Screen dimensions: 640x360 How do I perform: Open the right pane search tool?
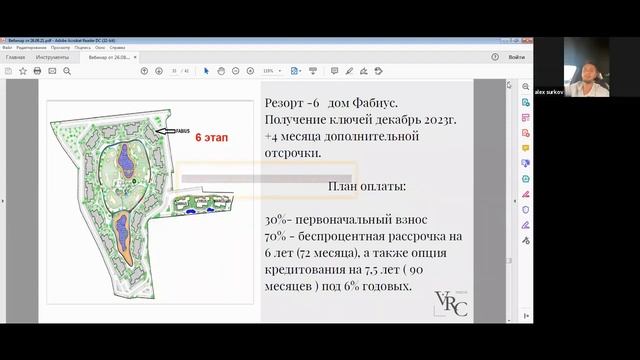tap(526, 87)
